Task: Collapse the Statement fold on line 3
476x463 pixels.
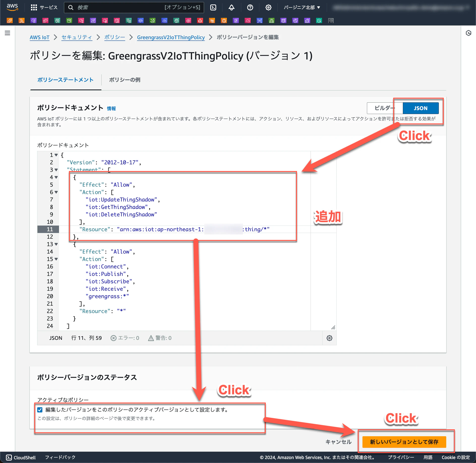Action: 56,170
